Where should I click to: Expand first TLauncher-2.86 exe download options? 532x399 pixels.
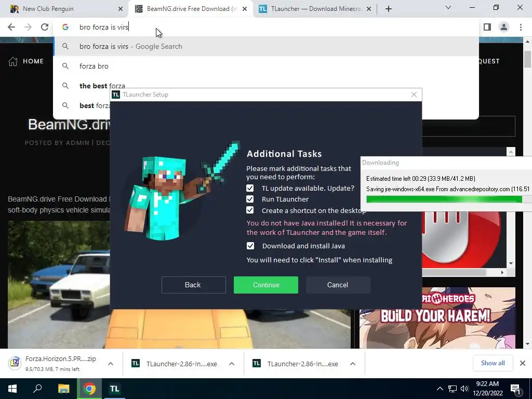pos(232,364)
